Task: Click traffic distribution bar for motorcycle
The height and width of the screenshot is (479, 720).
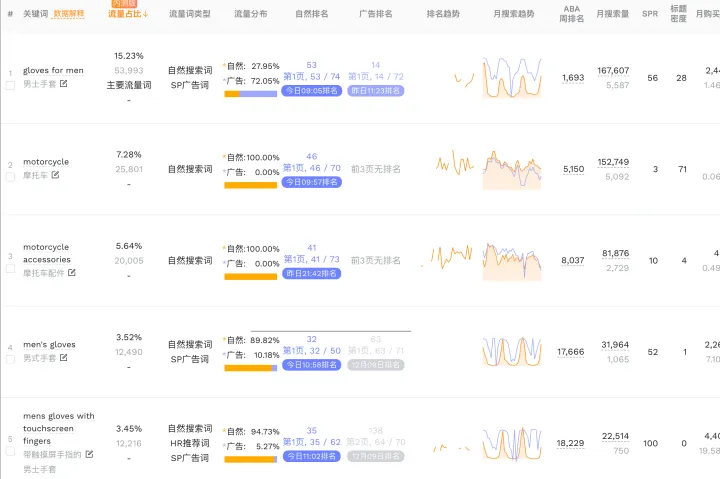Action: 251,185
